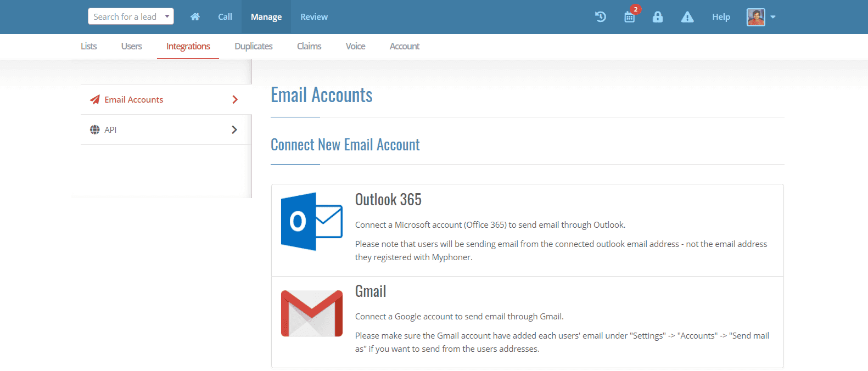Screen dimensions: 868x371
Task: Click the Gmail heading
Action: point(371,291)
